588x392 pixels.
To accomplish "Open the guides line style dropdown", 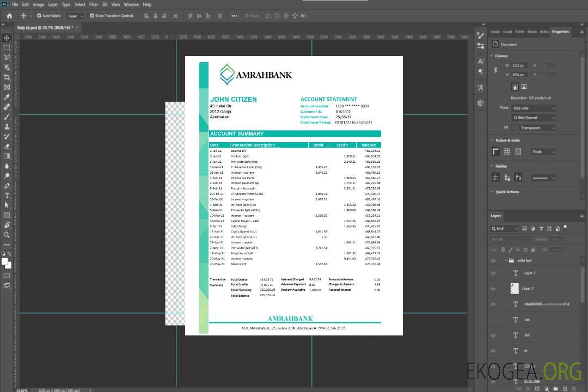I will [x=543, y=178].
